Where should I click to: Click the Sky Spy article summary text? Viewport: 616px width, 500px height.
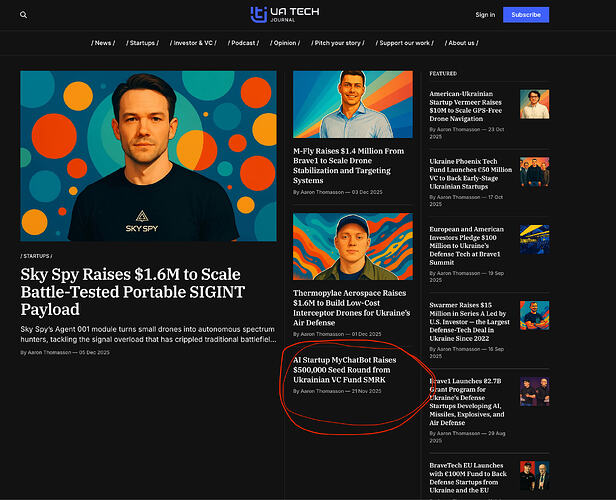tap(148, 334)
